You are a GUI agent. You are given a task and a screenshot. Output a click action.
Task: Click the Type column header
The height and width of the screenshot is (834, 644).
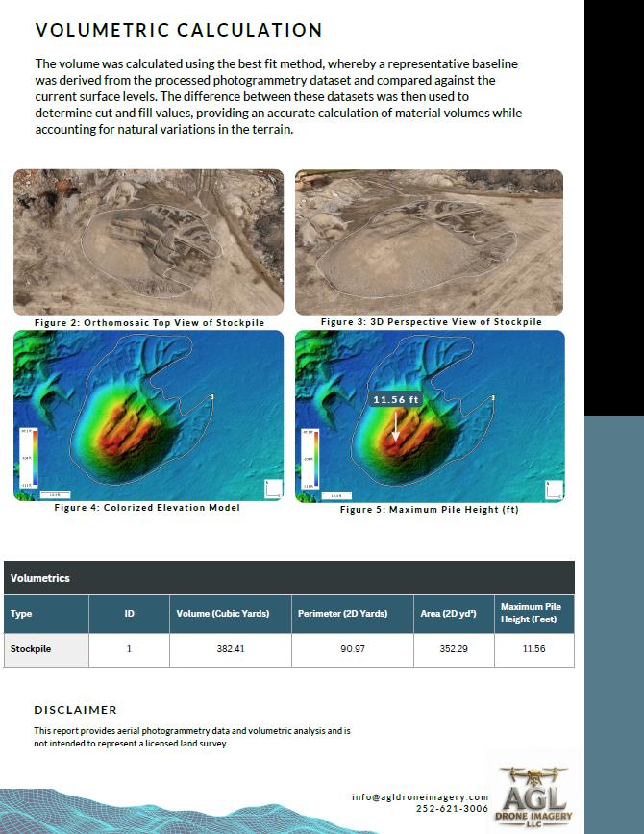pos(46,614)
